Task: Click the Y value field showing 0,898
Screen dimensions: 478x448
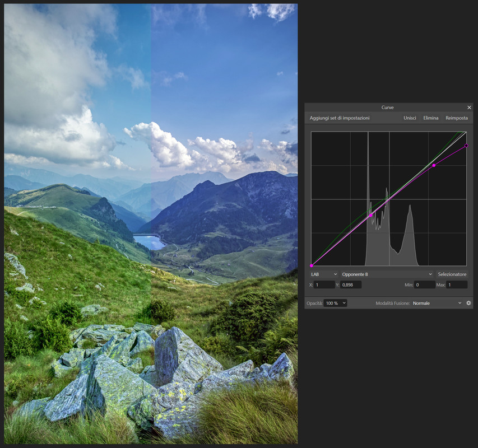Action: tap(351, 284)
